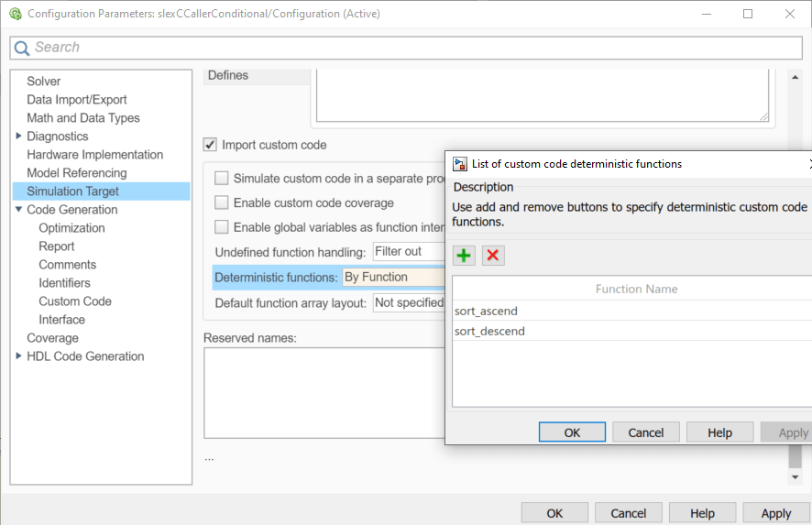Image resolution: width=812 pixels, height=525 pixels.
Task: Click into the Reserved names text box
Action: coord(324,393)
